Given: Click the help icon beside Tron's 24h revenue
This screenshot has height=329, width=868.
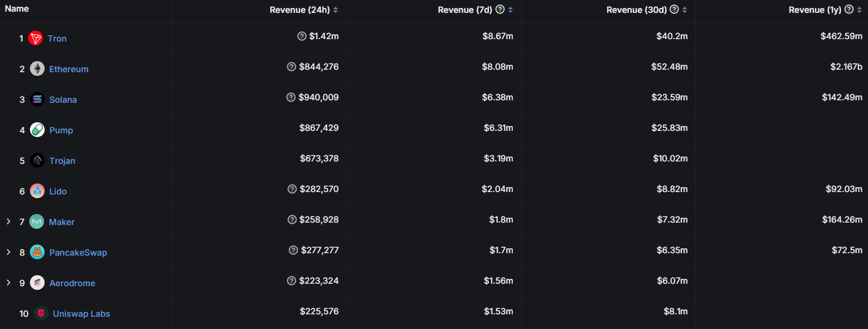Looking at the screenshot, I should click(301, 36).
